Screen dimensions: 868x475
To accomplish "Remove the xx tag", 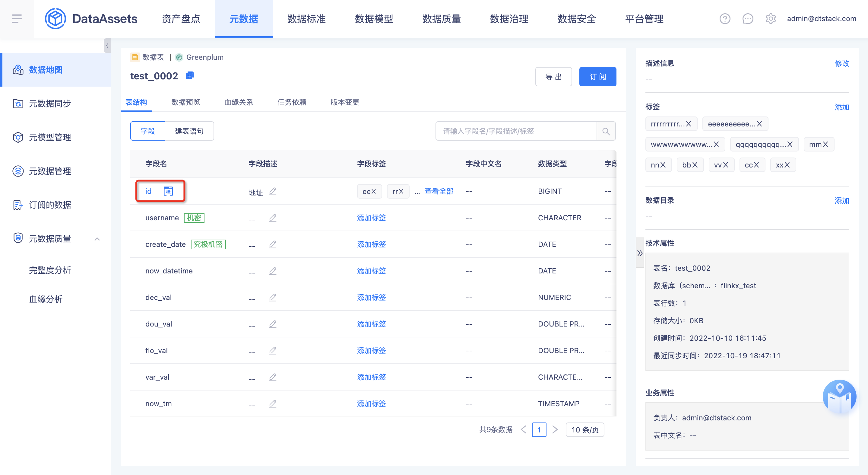I will point(787,165).
